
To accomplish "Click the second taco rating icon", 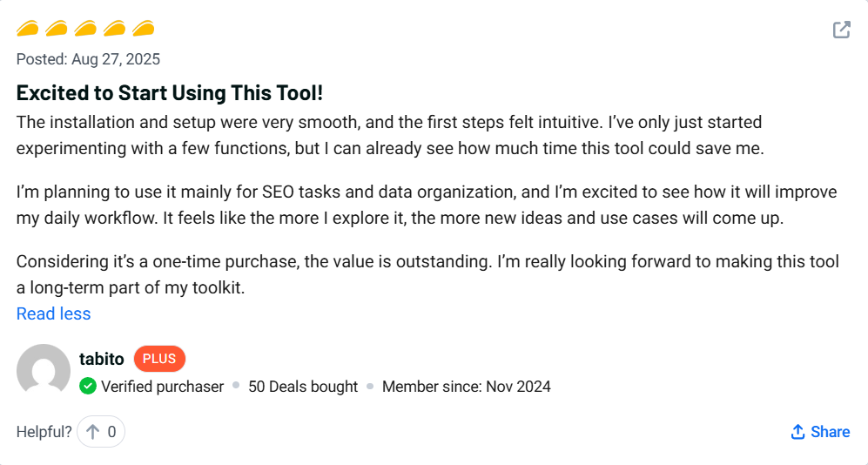I will [x=57, y=29].
